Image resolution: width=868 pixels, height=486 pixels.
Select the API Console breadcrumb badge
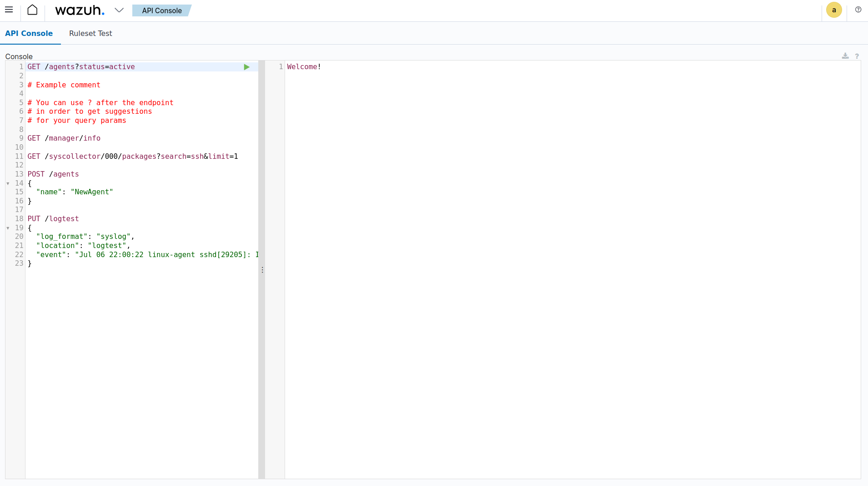pyautogui.click(x=162, y=10)
